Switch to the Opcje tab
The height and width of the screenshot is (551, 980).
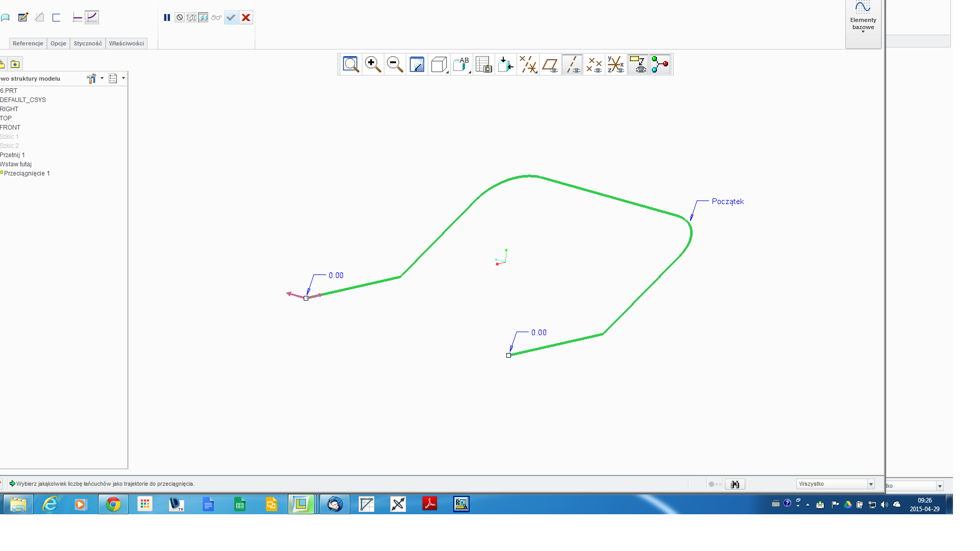pos(58,43)
